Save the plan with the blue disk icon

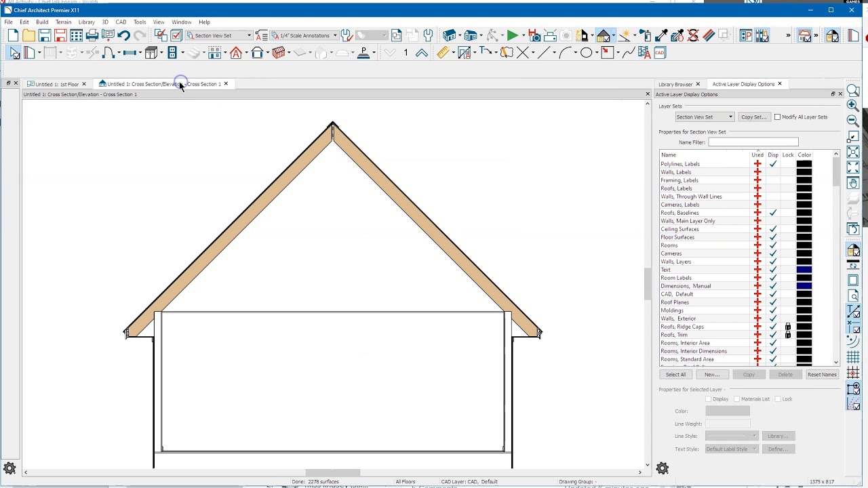[x=45, y=36]
